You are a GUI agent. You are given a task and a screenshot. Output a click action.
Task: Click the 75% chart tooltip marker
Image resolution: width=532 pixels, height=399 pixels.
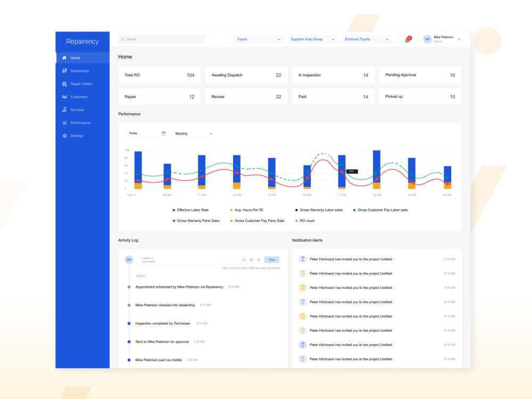352,171
